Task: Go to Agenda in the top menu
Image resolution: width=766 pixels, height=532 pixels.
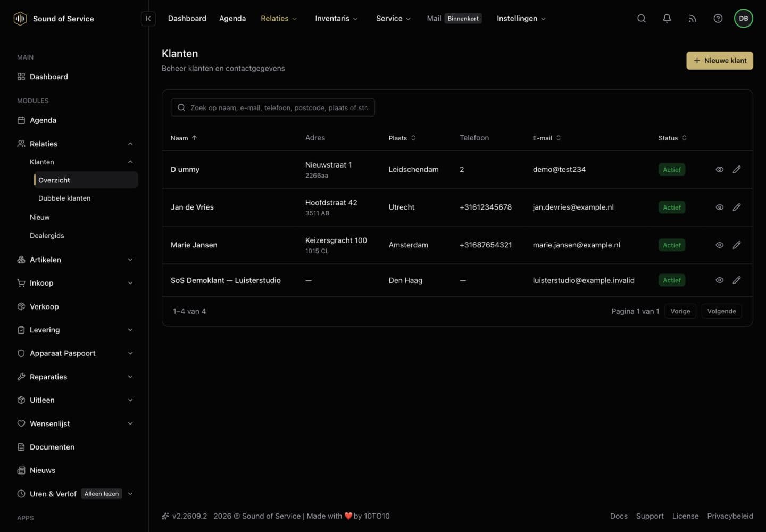Action: coord(232,19)
